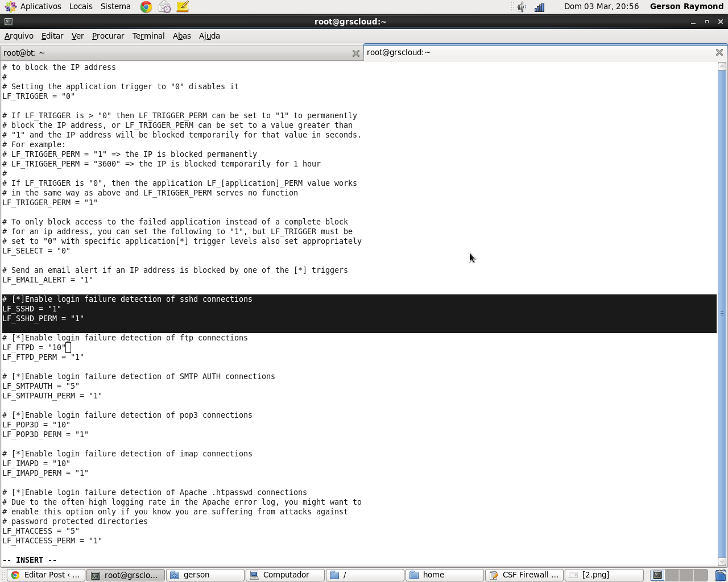
Task: Click the "# password protected directories" line
Action: click(75, 521)
